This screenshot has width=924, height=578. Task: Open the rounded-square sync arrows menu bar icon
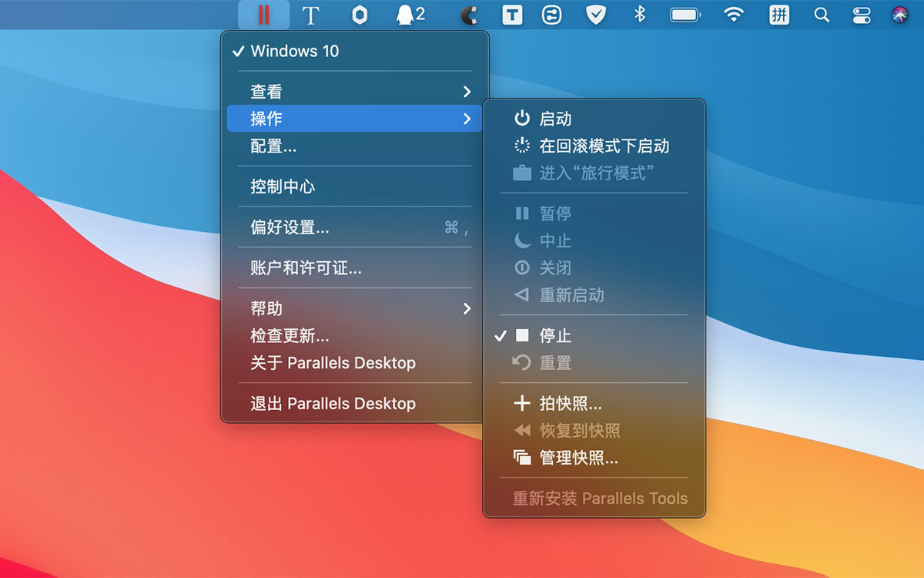[551, 15]
